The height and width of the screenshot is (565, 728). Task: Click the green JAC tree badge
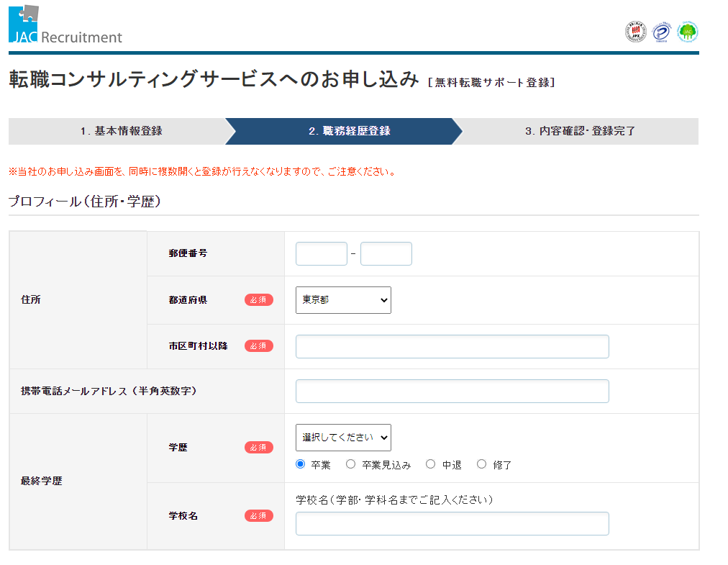688,32
